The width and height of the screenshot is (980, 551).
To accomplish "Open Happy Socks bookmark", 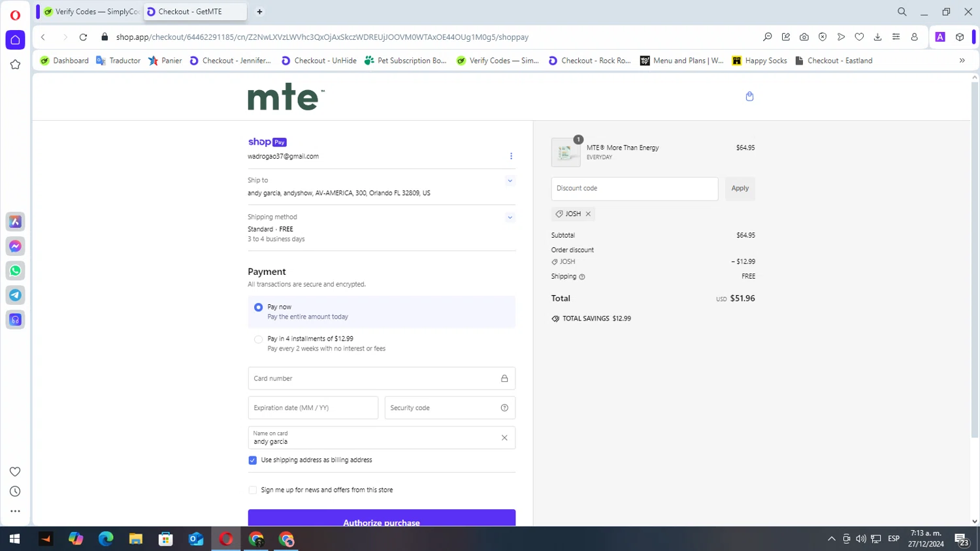I will click(759, 61).
